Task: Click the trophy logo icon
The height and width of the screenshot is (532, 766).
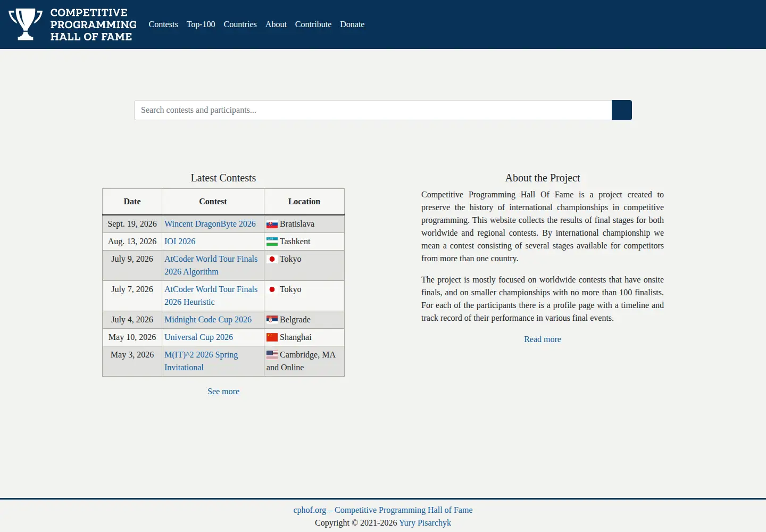Action: (26, 24)
